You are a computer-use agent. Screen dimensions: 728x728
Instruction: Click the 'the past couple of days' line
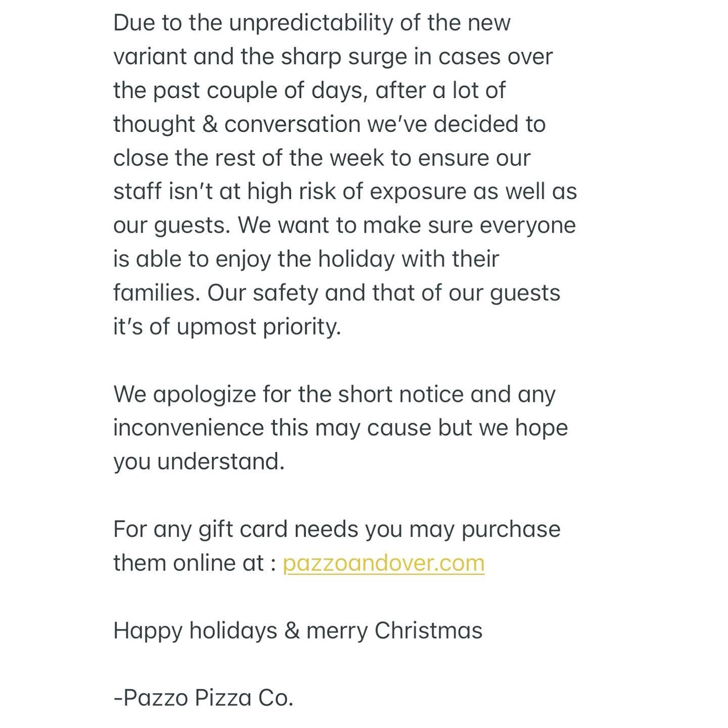tap(309, 90)
